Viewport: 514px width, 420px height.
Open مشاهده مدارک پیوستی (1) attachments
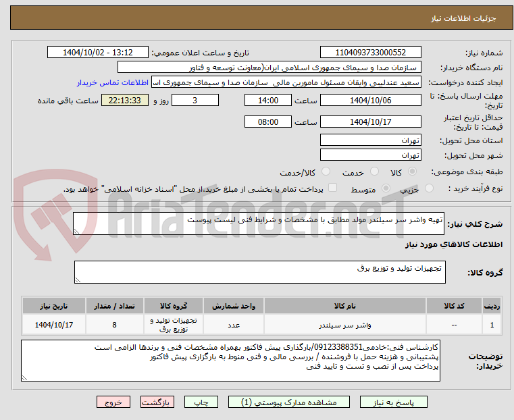289,402
